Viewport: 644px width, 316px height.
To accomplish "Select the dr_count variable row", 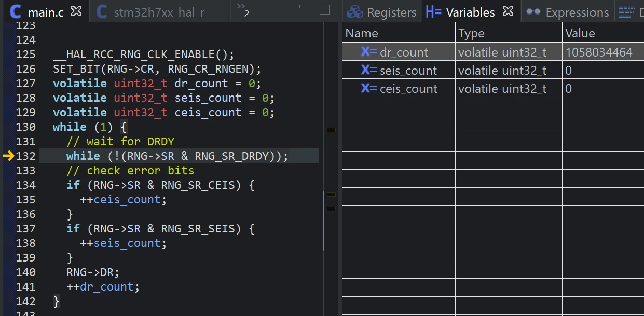I will coord(493,52).
